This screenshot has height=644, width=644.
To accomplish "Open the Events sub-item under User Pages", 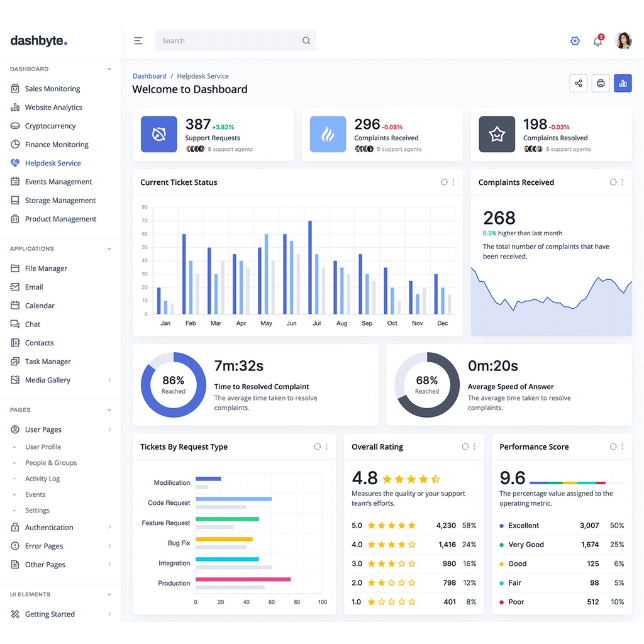I will point(35,494).
